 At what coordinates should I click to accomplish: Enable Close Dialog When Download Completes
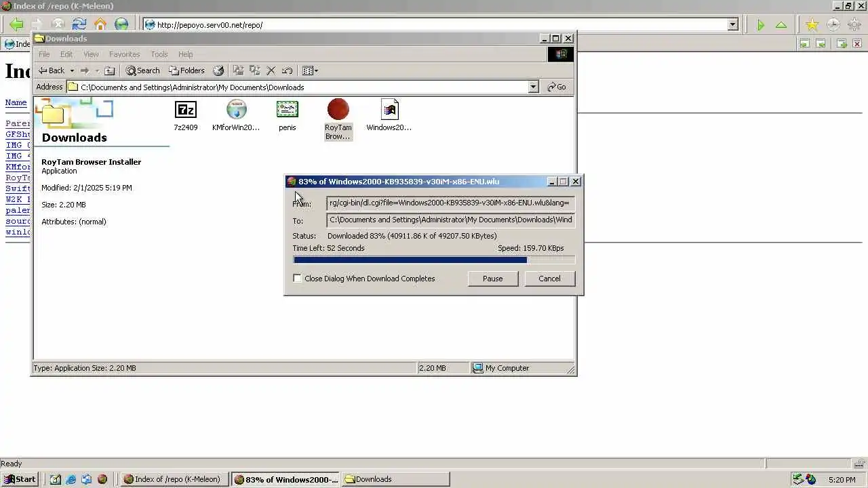(x=297, y=279)
